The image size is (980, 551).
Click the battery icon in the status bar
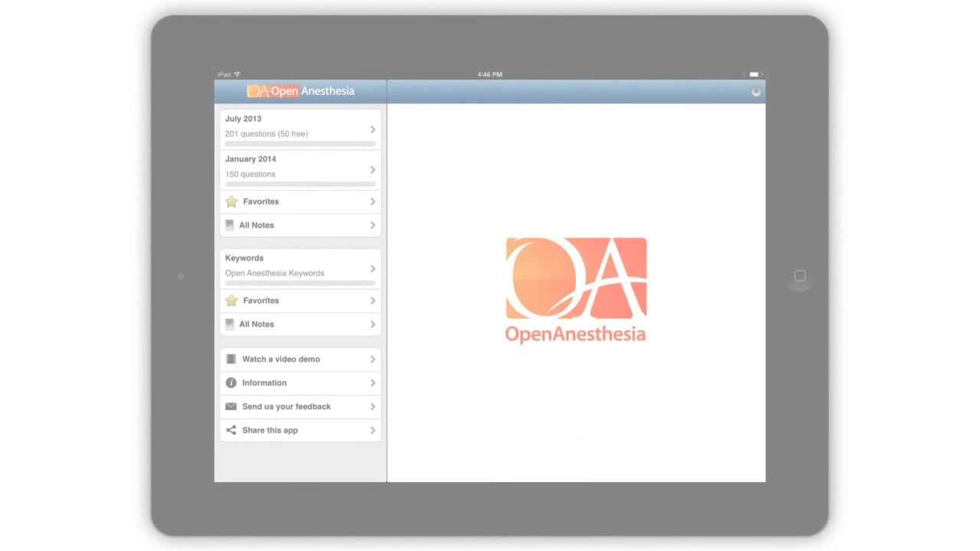tap(754, 74)
